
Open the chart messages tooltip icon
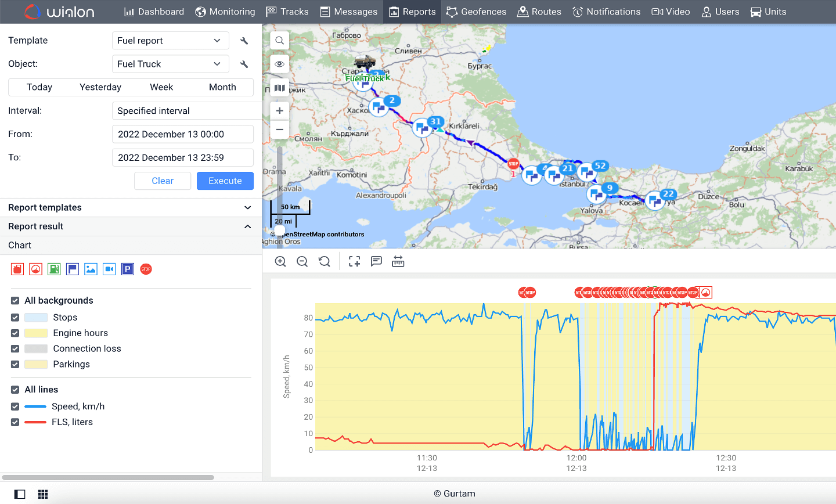376,261
